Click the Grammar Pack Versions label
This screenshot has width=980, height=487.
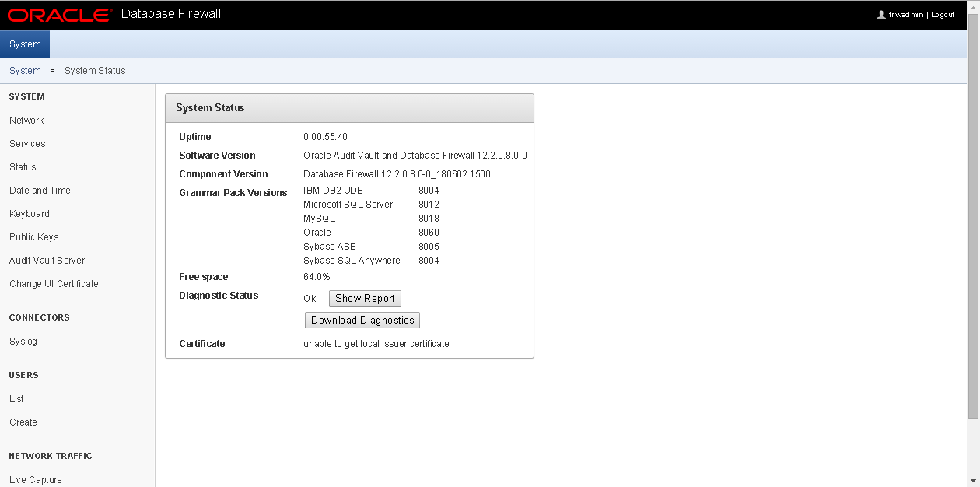point(233,193)
